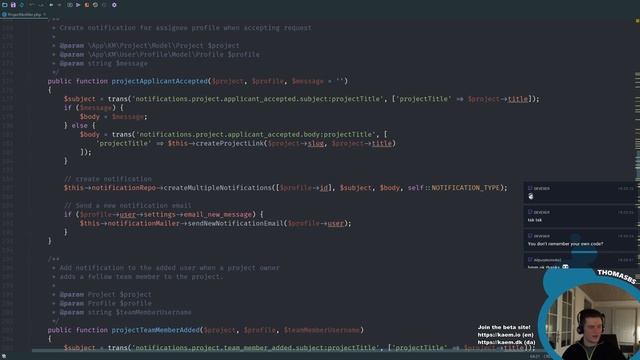Click the purple Save All toolbar icon
This screenshot has height=360, width=640.
click(x=13, y=5)
